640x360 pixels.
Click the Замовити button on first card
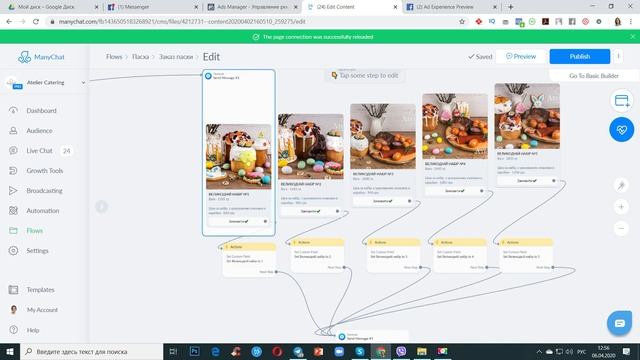tap(238, 221)
